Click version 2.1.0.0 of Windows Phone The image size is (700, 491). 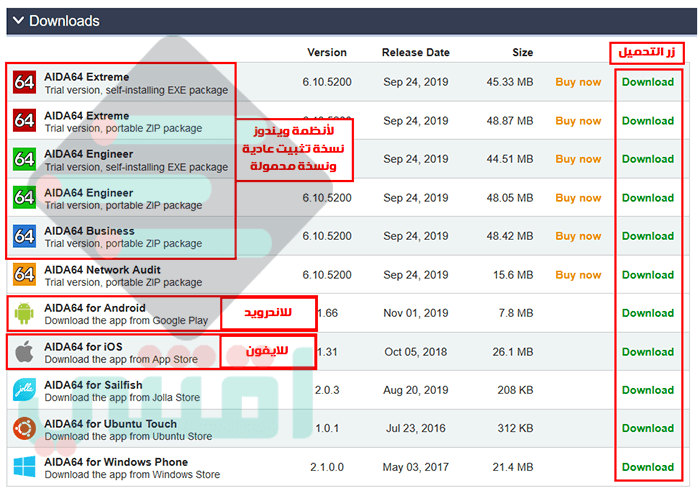tap(327, 467)
